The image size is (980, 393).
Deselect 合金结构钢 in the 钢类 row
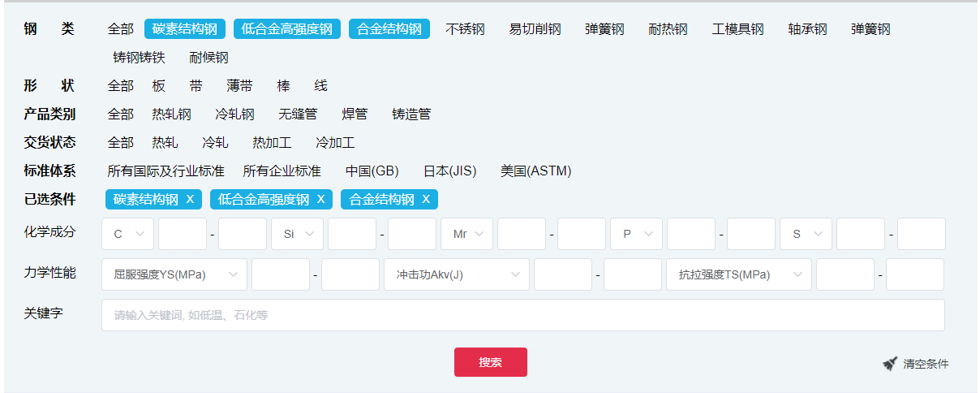389,29
